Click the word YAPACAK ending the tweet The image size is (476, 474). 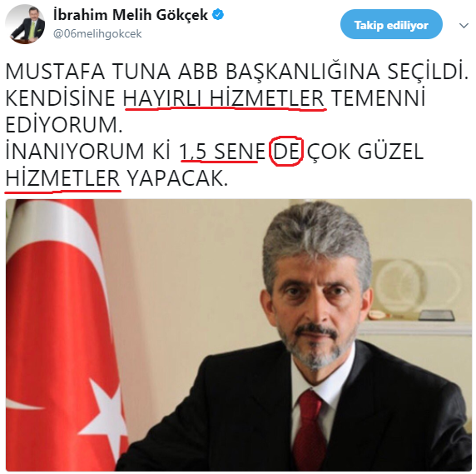[177, 178]
